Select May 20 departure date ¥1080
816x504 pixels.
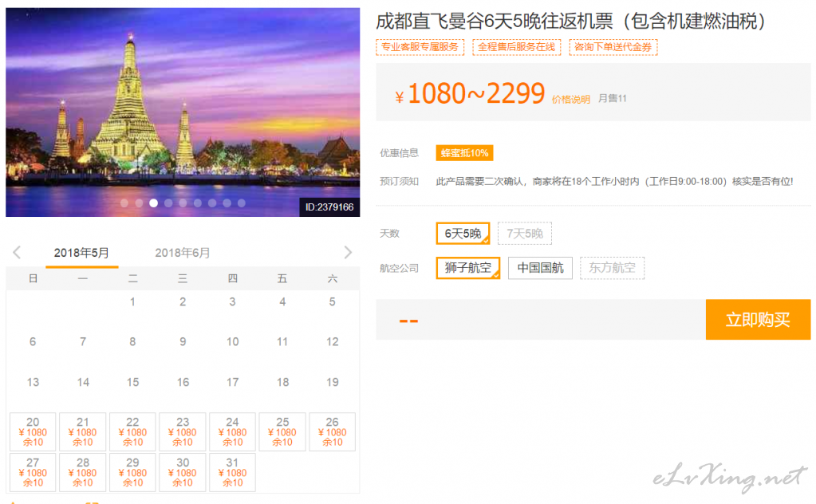click(x=33, y=431)
